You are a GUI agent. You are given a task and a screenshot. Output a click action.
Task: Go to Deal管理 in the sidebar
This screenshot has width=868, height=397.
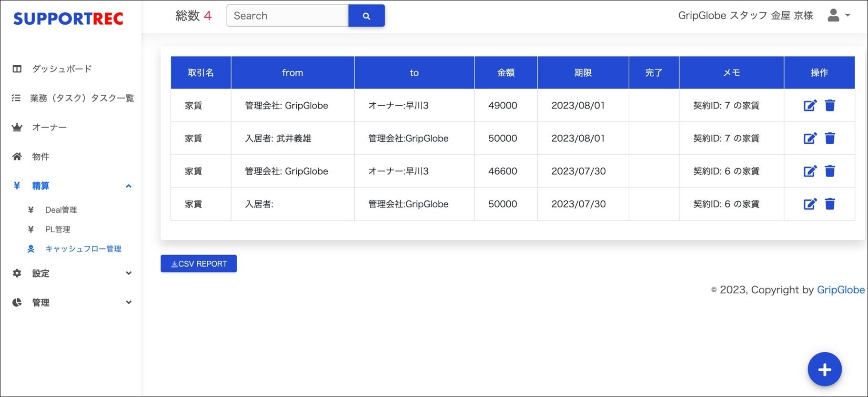click(61, 210)
